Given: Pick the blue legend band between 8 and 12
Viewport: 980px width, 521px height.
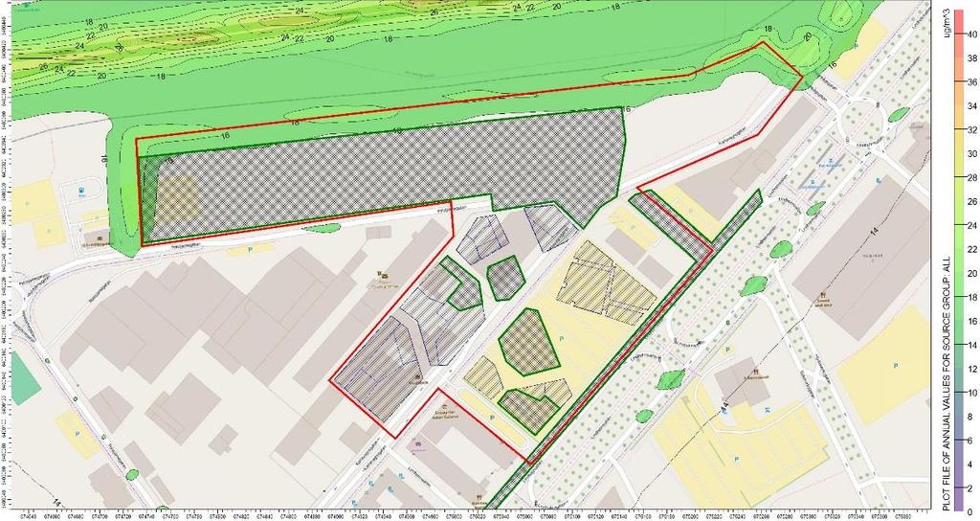Looking at the screenshot, I should coord(961,393).
